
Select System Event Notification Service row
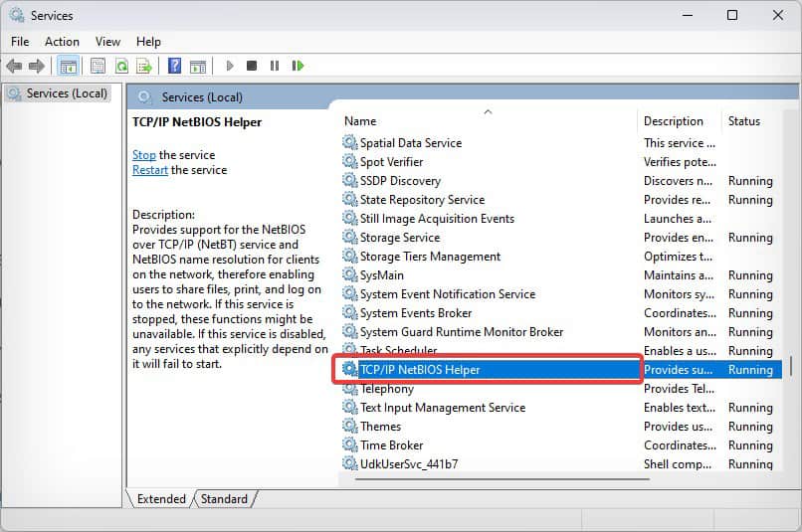click(x=560, y=294)
